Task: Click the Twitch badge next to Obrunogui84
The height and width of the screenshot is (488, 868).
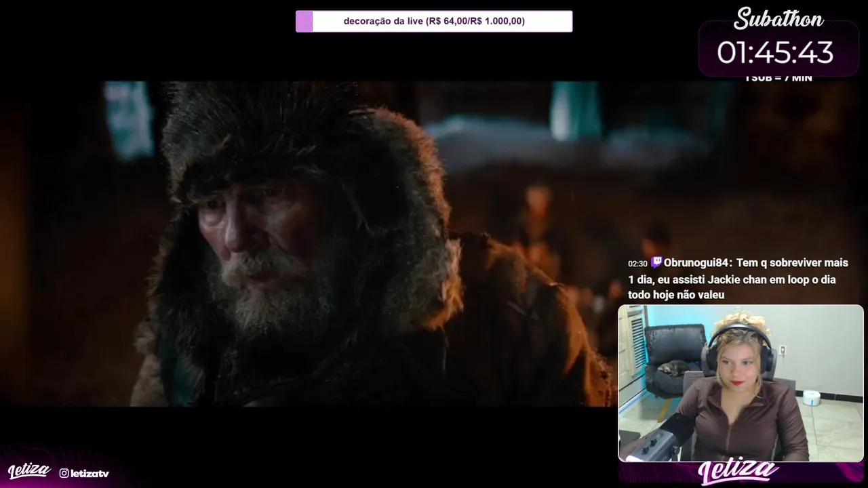Action: [x=656, y=263]
